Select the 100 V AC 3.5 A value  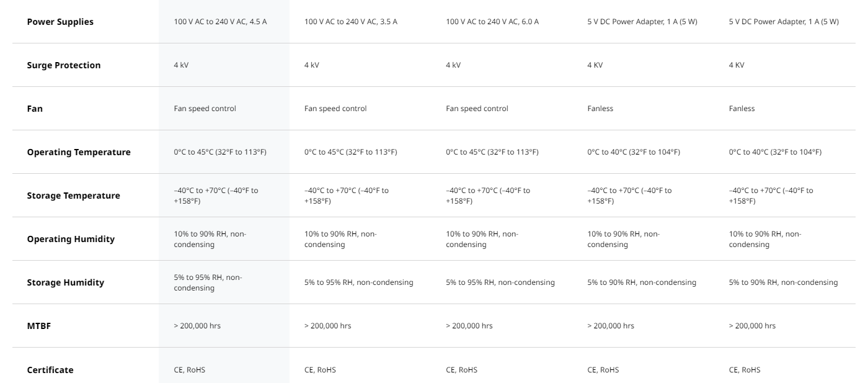[351, 22]
